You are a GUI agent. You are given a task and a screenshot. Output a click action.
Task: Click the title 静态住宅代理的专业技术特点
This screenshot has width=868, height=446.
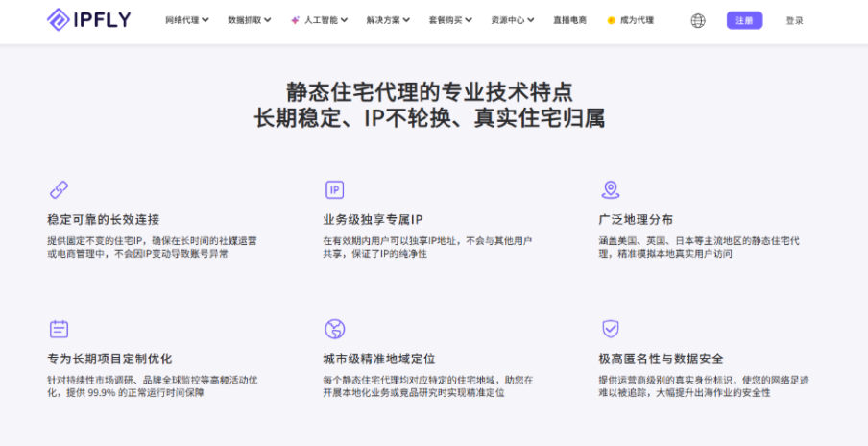429,92
